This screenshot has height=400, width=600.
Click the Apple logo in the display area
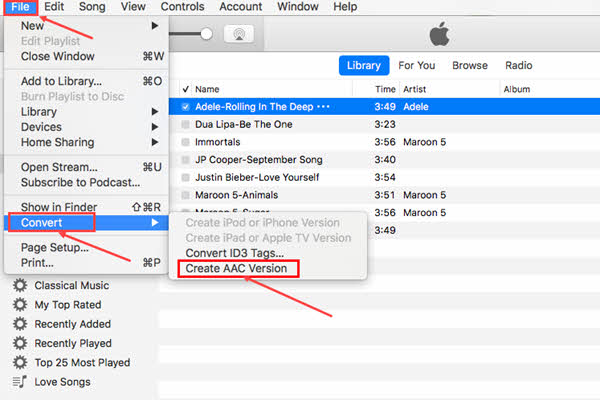click(x=439, y=34)
